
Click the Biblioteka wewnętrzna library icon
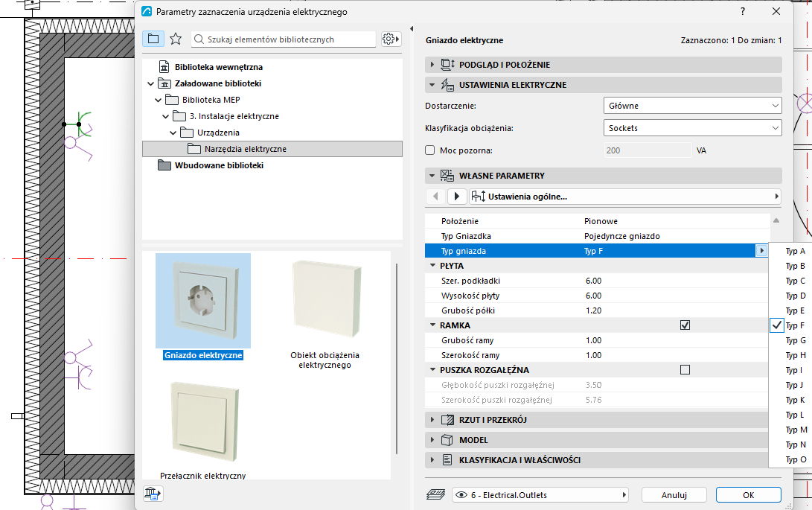pos(164,67)
